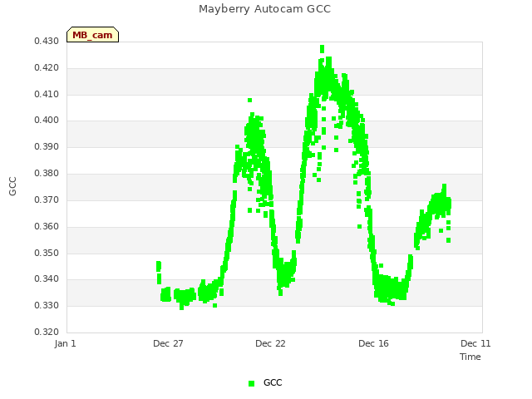
Task: Click the Time axis title
Action: pos(470,357)
